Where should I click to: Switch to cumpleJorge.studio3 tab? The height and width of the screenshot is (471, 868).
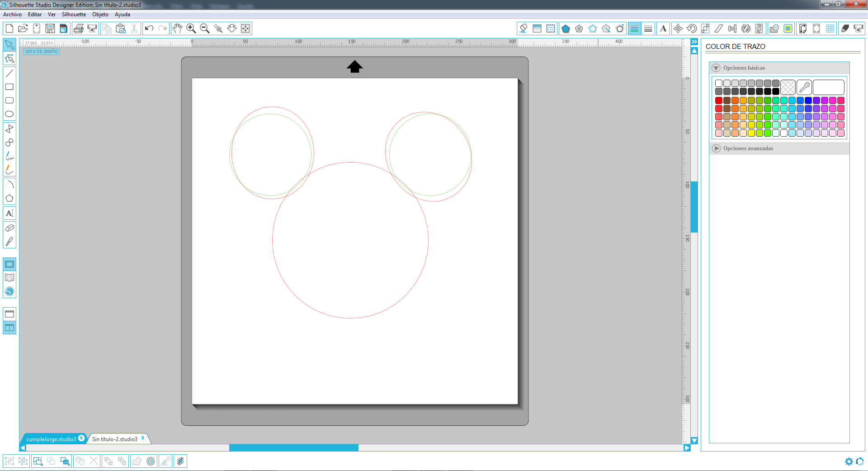51,439
